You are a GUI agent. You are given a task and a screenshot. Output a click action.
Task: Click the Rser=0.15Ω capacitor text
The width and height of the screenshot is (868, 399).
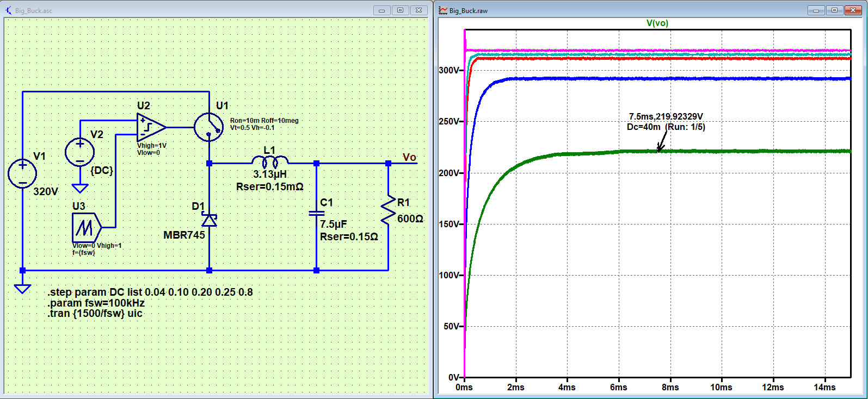coord(349,236)
